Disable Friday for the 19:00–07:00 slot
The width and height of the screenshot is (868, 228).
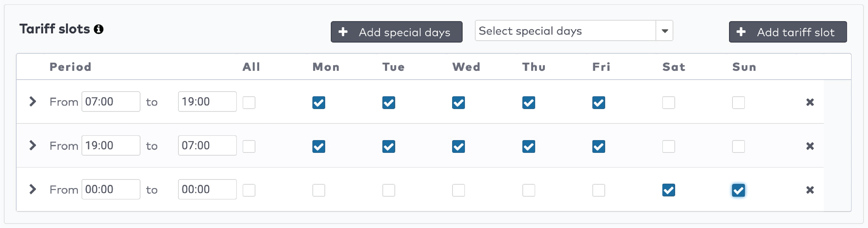pos(599,147)
